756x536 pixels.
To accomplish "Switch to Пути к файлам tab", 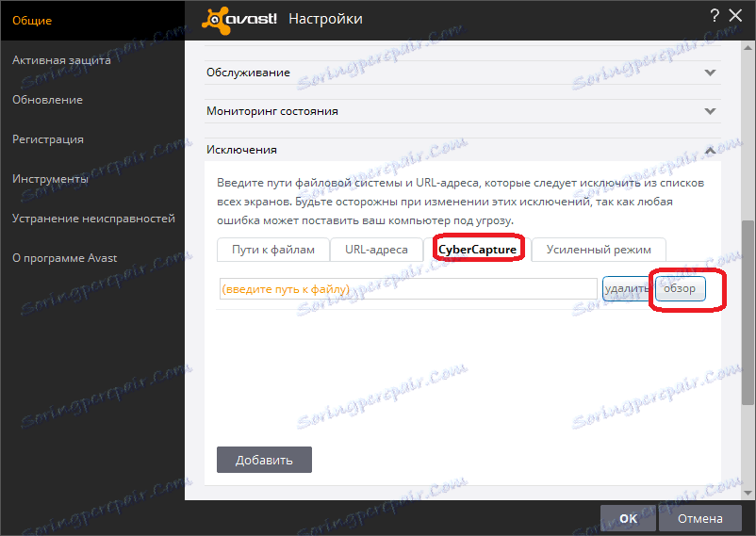I will pyautogui.click(x=273, y=250).
